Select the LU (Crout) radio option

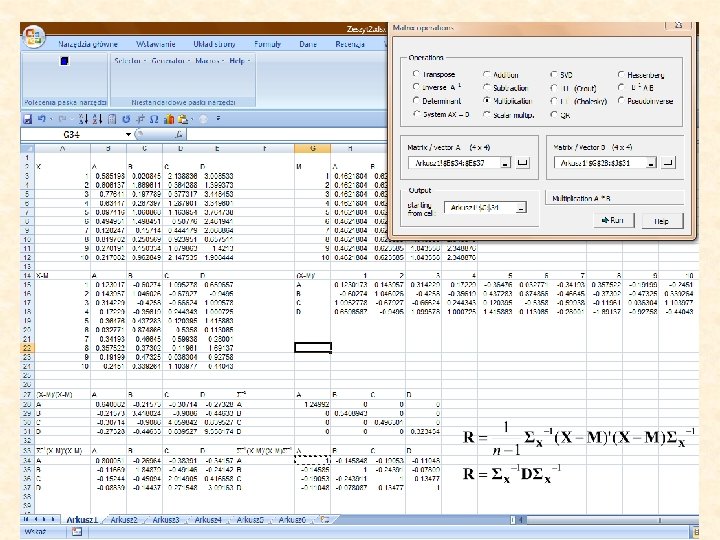573,88
